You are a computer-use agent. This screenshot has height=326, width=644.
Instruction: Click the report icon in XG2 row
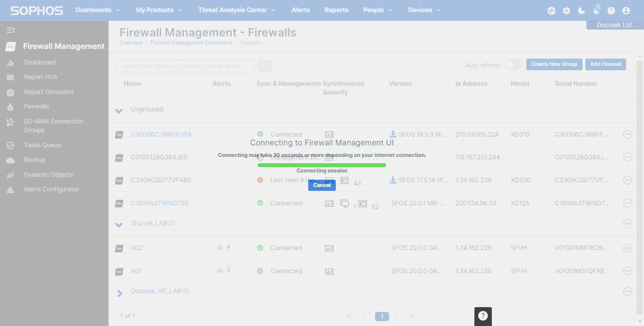[x=329, y=248]
